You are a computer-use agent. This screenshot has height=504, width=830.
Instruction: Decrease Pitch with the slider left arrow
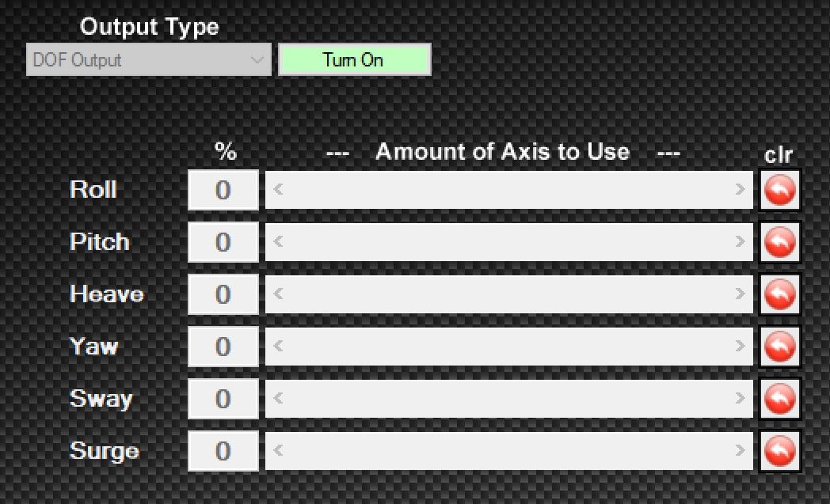tap(278, 242)
